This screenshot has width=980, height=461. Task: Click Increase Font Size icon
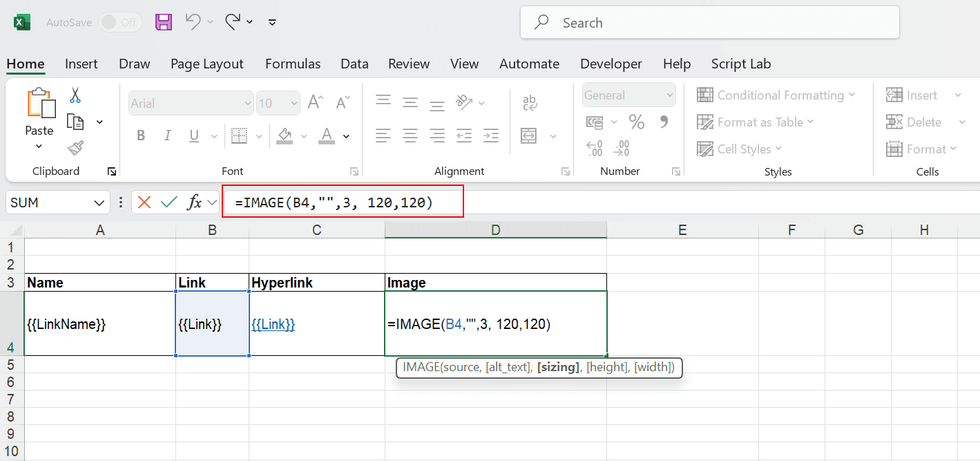point(315,103)
